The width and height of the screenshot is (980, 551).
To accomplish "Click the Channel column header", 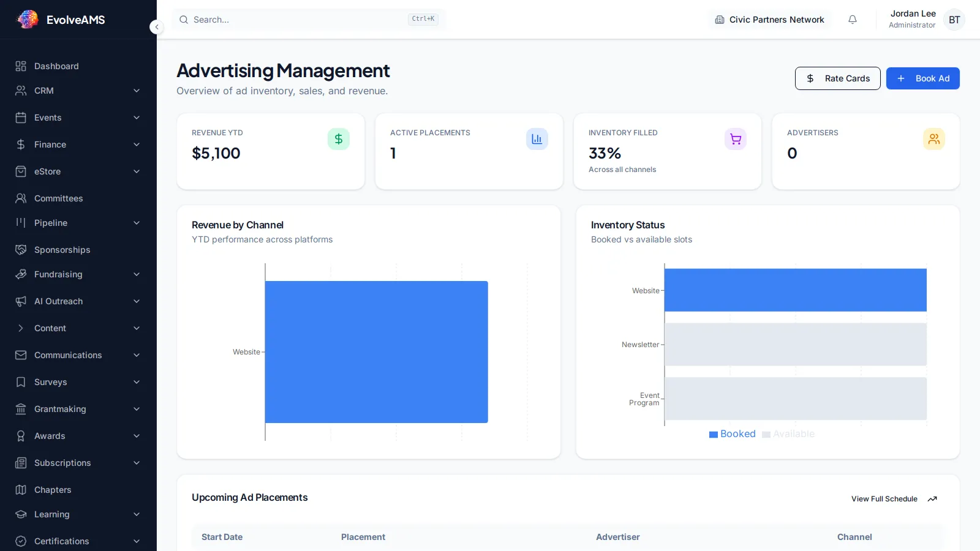I will point(854,537).
